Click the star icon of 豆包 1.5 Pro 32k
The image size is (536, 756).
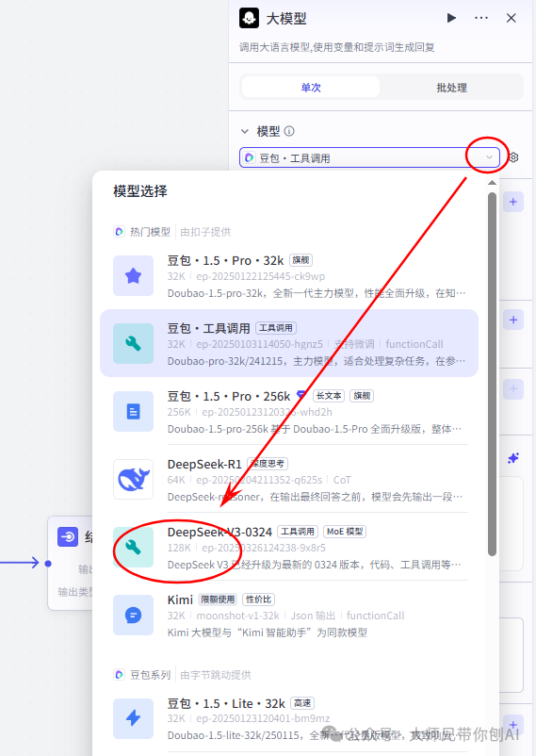click(x=133, y=276)
